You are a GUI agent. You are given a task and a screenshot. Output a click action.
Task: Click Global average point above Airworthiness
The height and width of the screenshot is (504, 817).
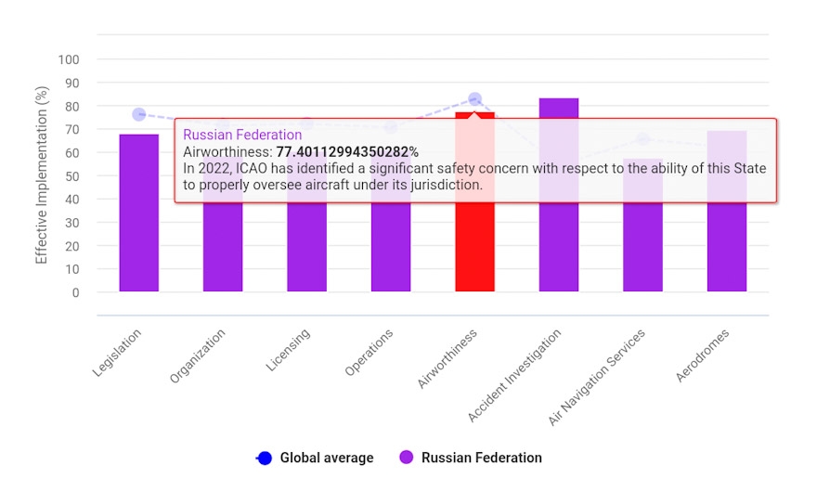click(x=474, y=98)
